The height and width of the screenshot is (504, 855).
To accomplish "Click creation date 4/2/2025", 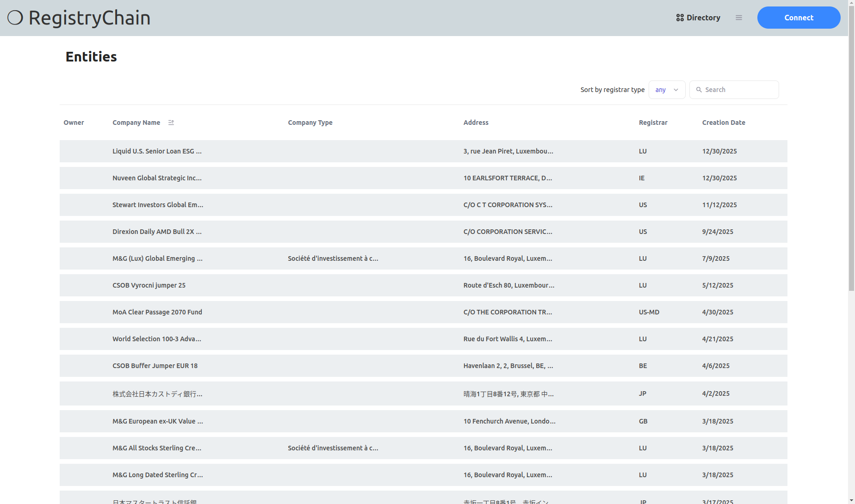I will tap(716, 393).
